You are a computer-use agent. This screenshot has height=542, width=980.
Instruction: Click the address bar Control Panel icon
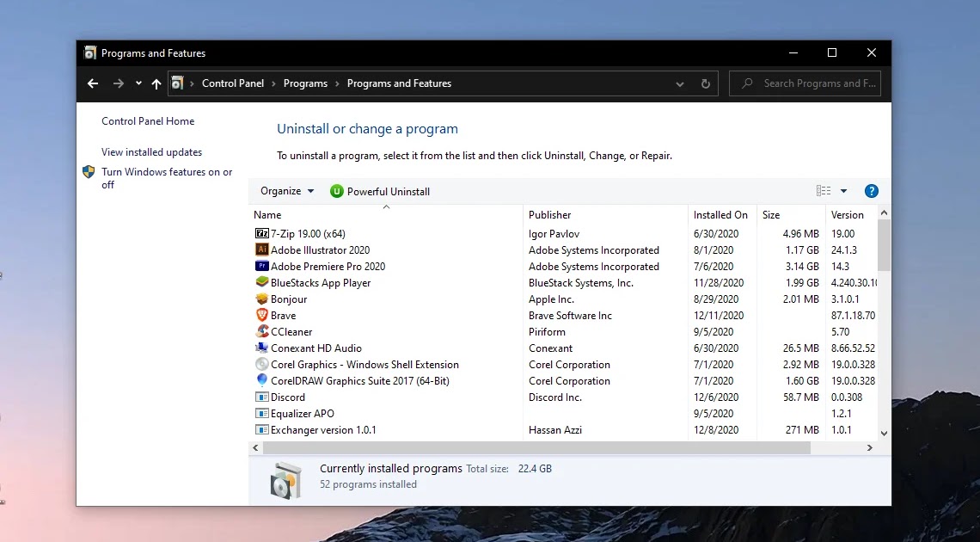click(177, 83)
